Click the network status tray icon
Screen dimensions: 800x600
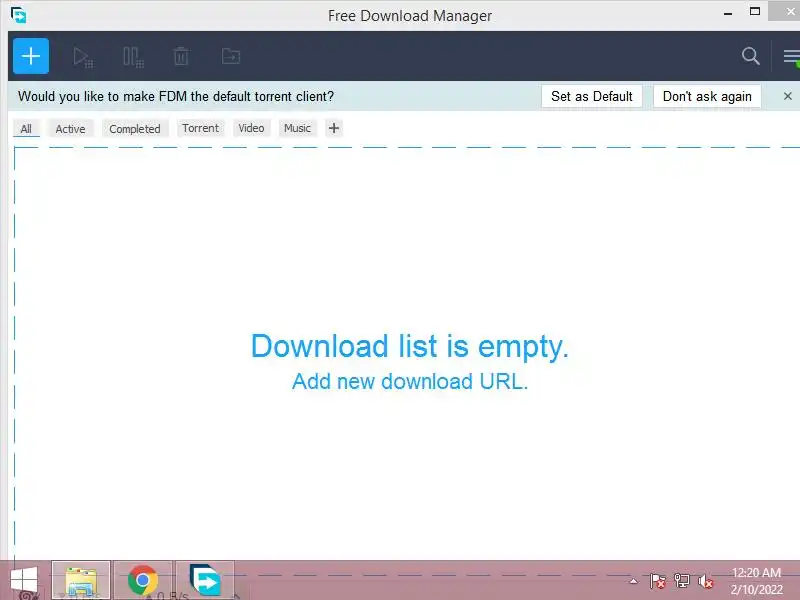click(x=682, y=581)
